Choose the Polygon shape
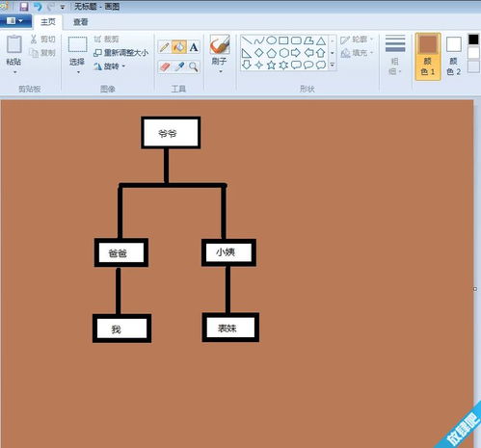The height and width of the screenshot is (448, 481). [x=308, y=40]
